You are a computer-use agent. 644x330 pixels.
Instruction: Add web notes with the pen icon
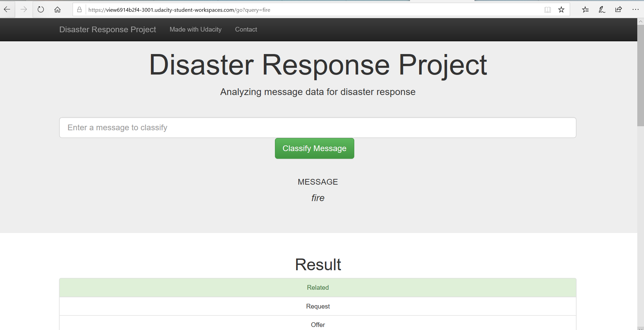[x=602, y=10]
